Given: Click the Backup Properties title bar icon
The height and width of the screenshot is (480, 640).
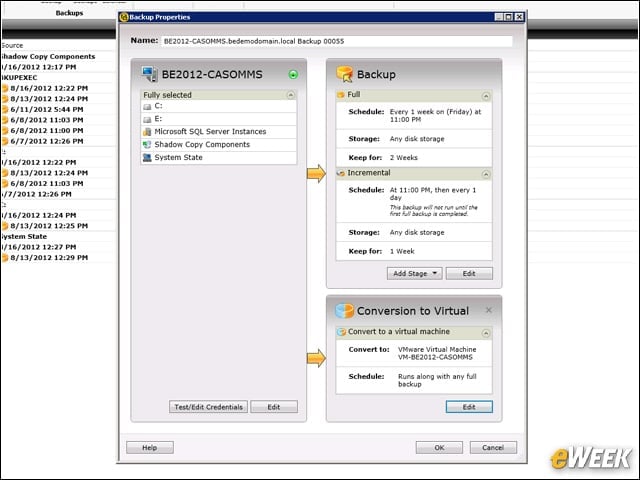Looking at the screenshot, I should (124, 17).
